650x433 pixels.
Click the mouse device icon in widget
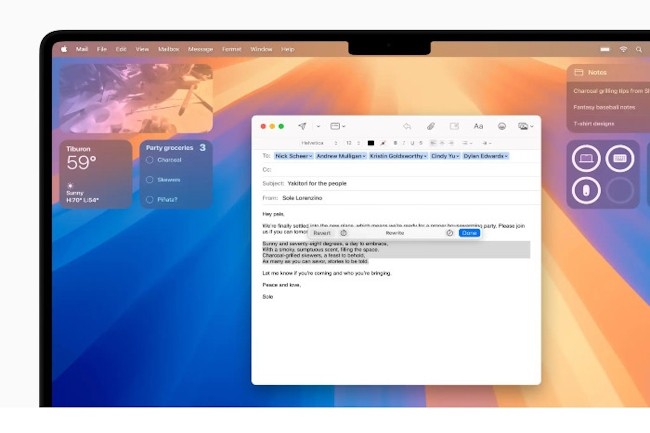pyautogui.click(x=585, y=189)
